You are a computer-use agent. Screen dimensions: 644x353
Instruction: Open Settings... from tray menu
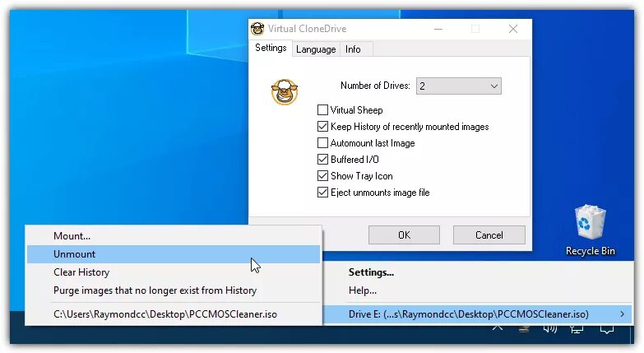[x=478, y=272]
